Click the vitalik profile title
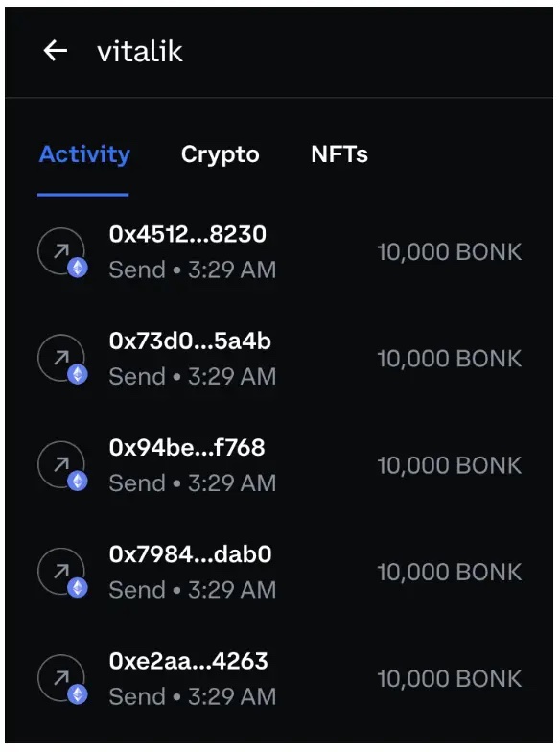The image size is (560, 752). point(140,52)
